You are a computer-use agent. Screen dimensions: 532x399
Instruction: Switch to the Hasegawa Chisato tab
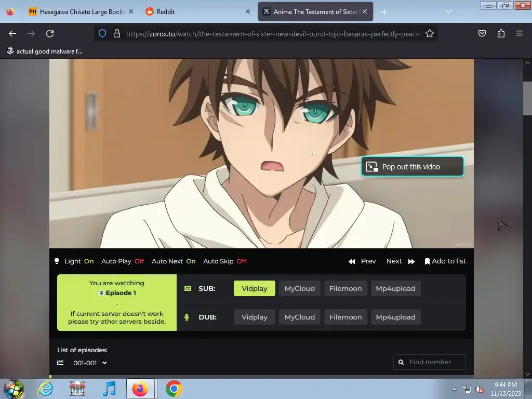click(x=82, y=11)
